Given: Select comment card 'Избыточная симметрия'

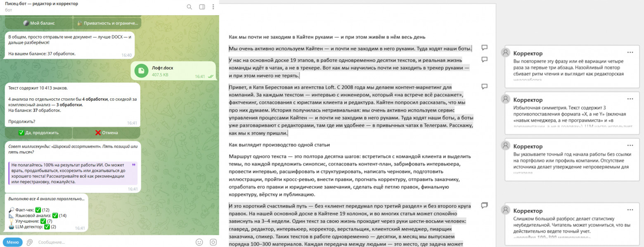Looking at the screenshot, I should (572, 113).
